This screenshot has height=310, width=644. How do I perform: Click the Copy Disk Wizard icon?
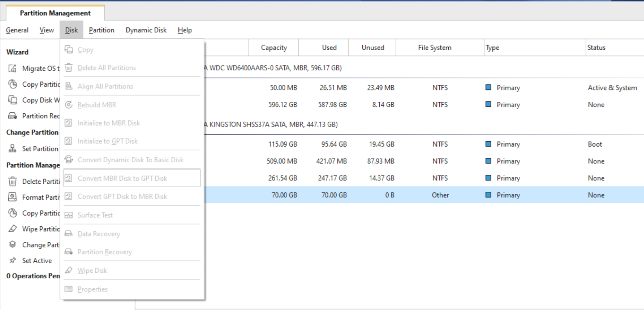[x=12, y=100]
